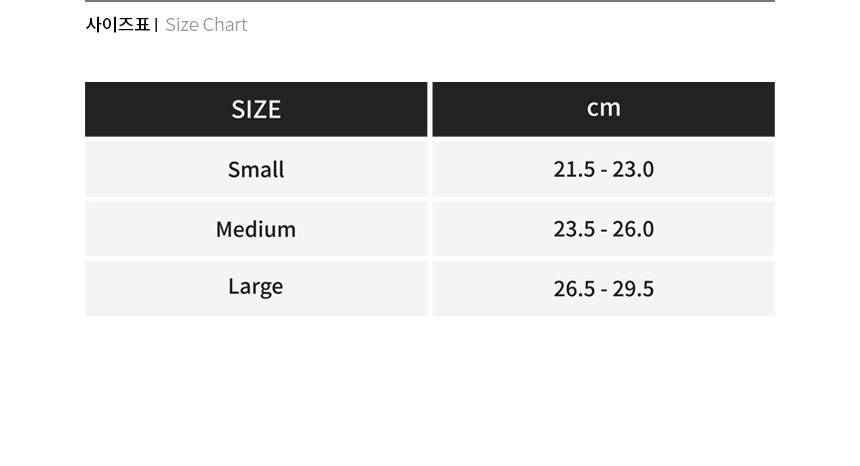Select the Small size row label
860x466 pixels.
[x=256, y=169]
